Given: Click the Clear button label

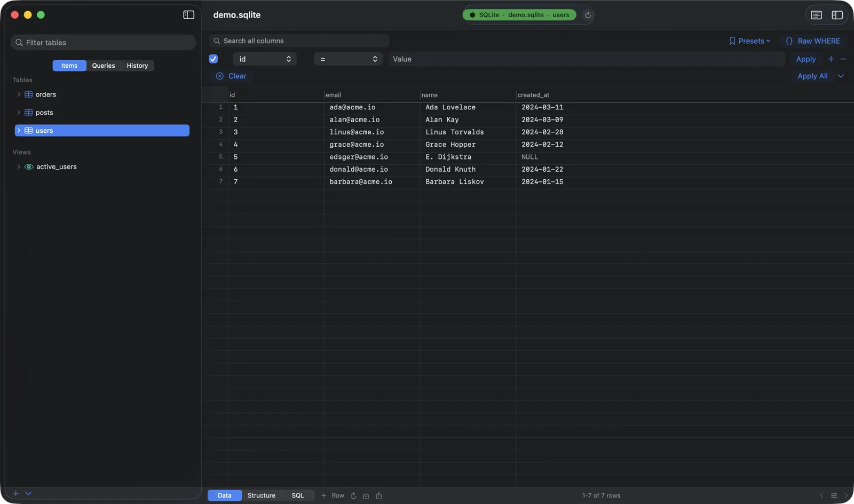Looking at the screenshot, I should tap(238, 76).
